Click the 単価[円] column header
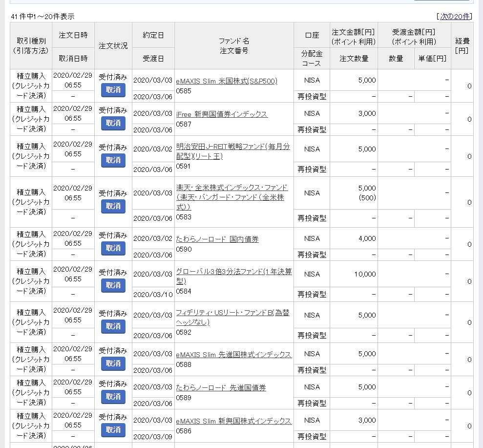Viewport: 483px width, 448px height. tap(432, 58)
